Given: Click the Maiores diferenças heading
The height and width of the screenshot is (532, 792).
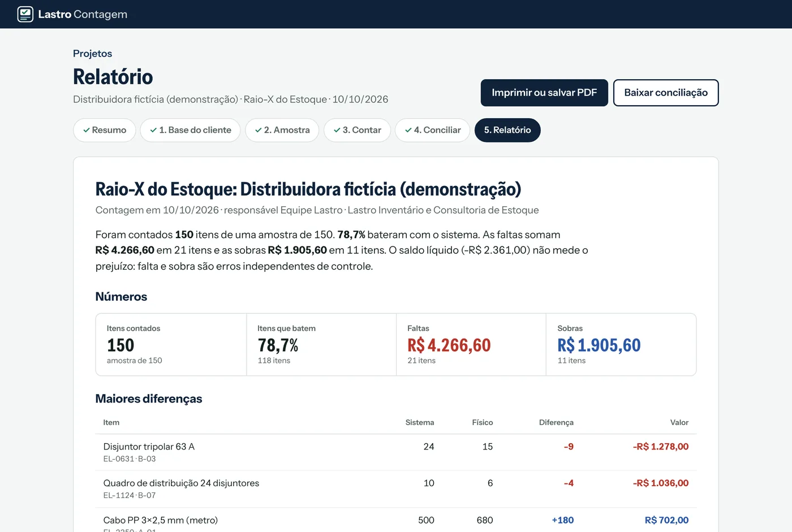Looking at the screenshot, I should point(149,399).
